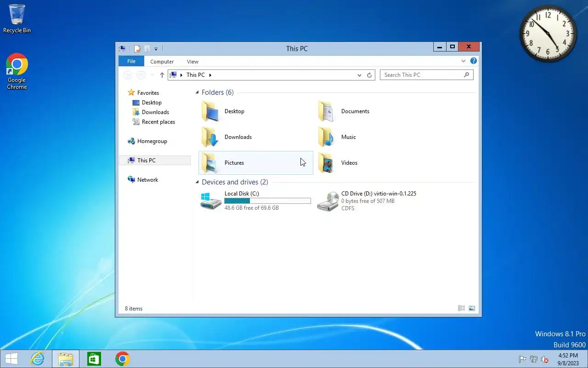Select the Pictures folder icon
The width and height of the screenshot is (588, 368).
coord(210,163)
